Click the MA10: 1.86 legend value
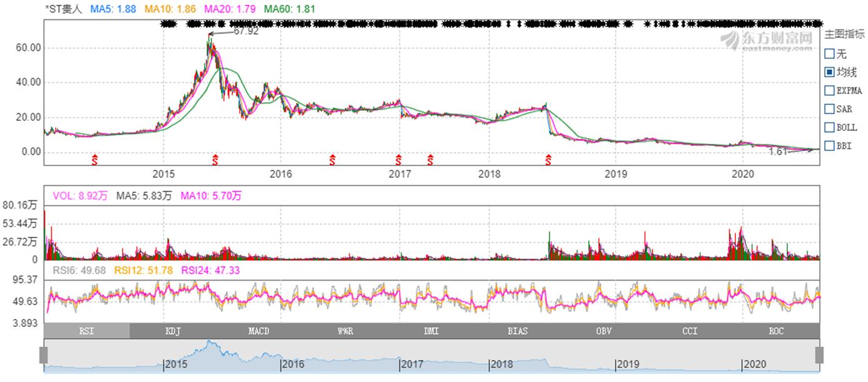 pyautogui.click(x=170, y=9)
